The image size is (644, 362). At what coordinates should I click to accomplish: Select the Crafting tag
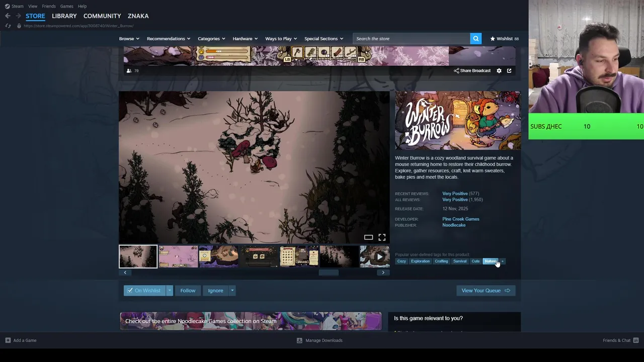point(441,261)
